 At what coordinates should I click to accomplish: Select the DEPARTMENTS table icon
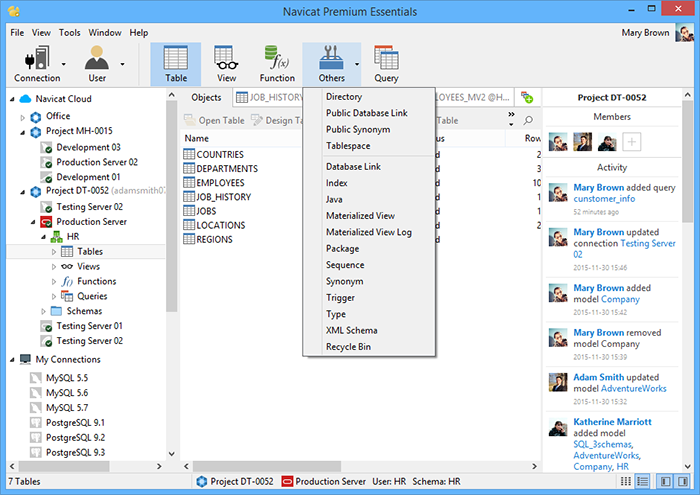click(189, 168)
